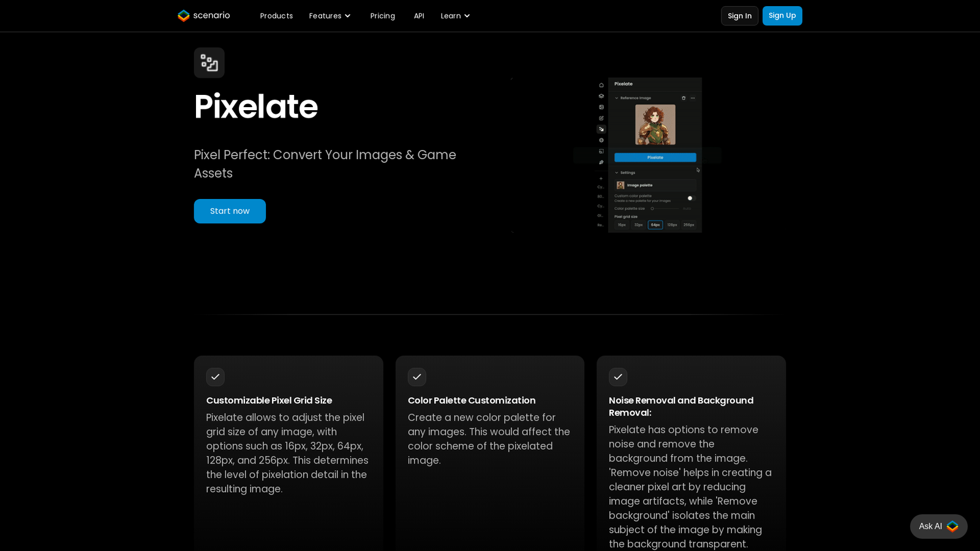The height and width of the screenshot is (551, 980).
Task: Click checkmark icon on Customizable Pixel Grid Size card
Action: click(x=215, y=377)
